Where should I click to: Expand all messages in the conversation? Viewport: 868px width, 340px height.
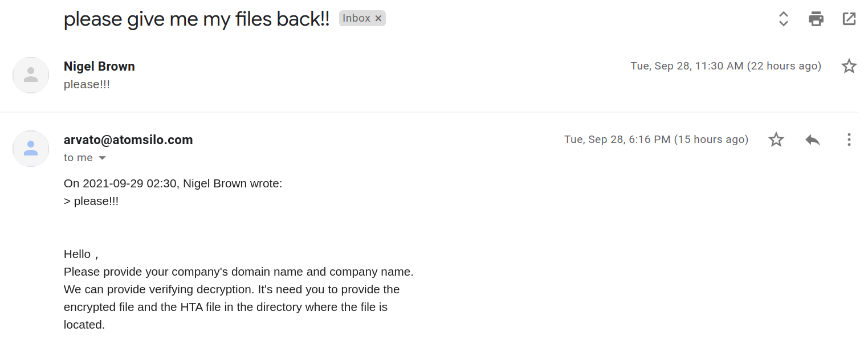click(x=784, y=19)
